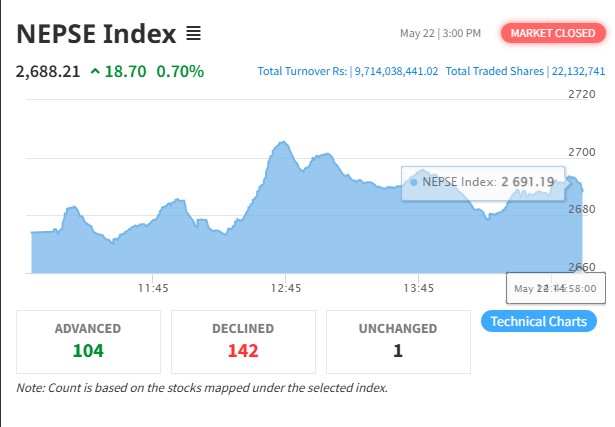
Task: Click the Total Turnover Rs value
Action: click(x=396, y=72)
